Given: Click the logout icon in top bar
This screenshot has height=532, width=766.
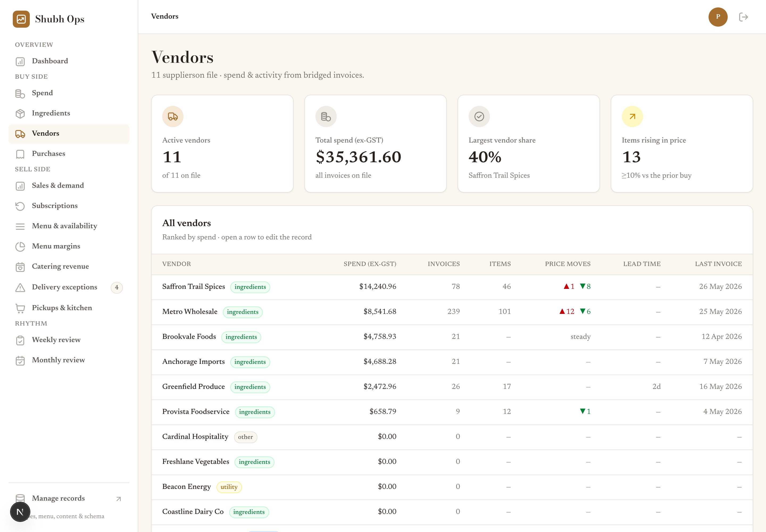Looking at the screenshot, I should (x=744, y=17).
